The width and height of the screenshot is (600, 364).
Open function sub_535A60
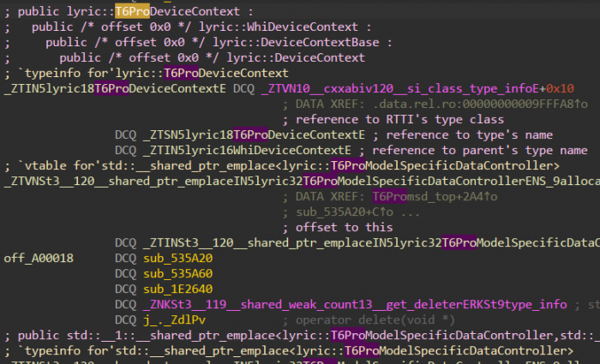(178, 274)
